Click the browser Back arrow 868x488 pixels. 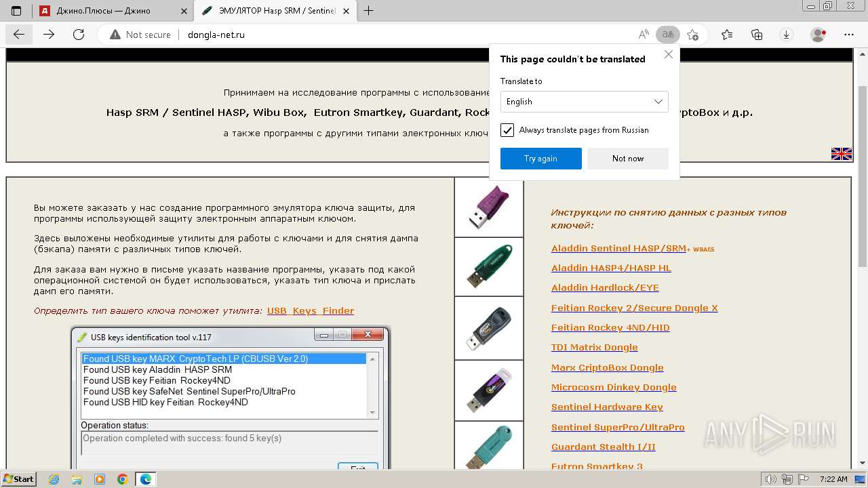click(18, 35)
